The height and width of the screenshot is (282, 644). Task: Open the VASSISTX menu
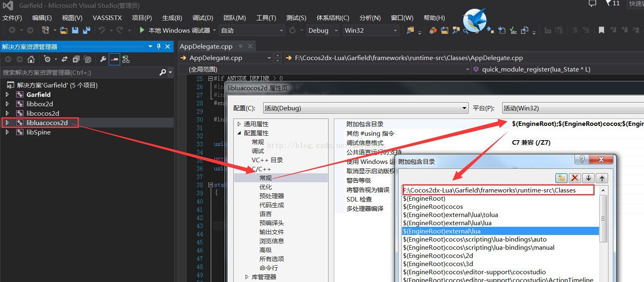click(x=107, y=18)
